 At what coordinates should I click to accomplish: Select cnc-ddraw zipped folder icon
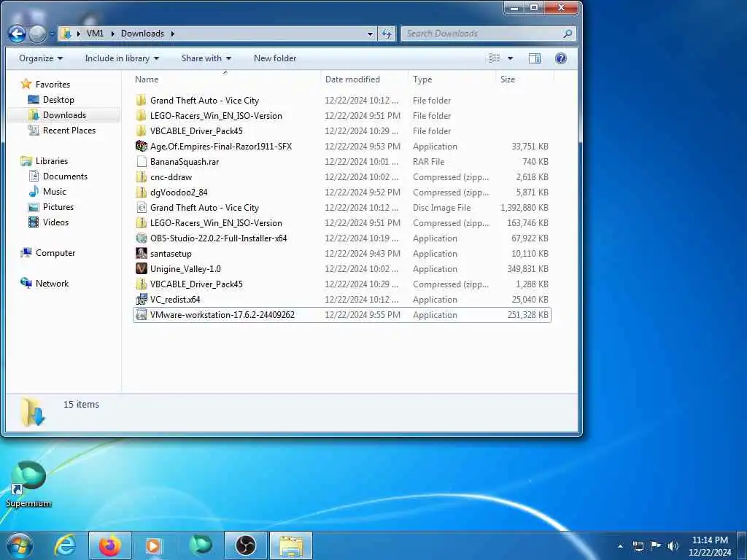pos(141,176)
